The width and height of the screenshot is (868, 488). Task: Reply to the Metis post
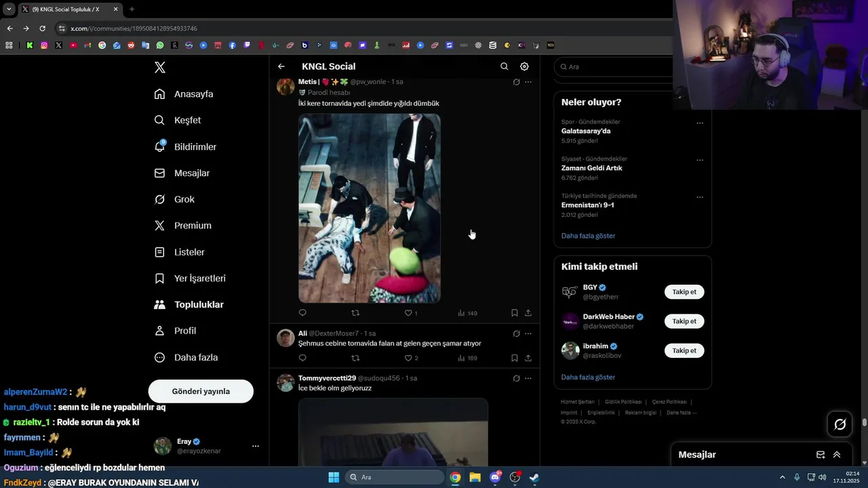[302, 313]
